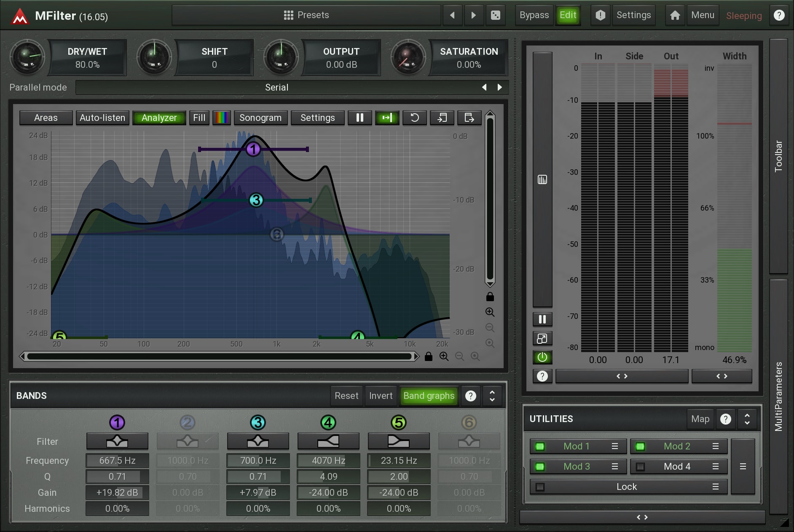
Task: Toggle Band graphs button
Action: (x=429, y=396)
